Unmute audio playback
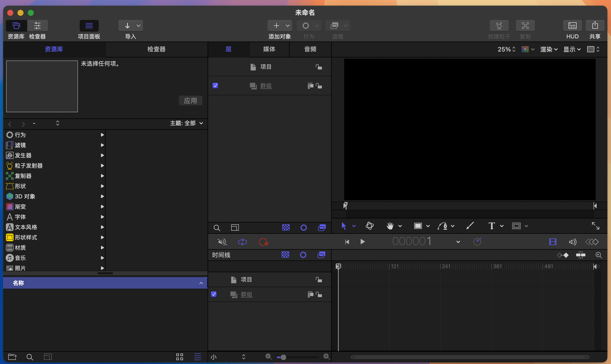This screenshot has height=364, width=611. [222, 242]
